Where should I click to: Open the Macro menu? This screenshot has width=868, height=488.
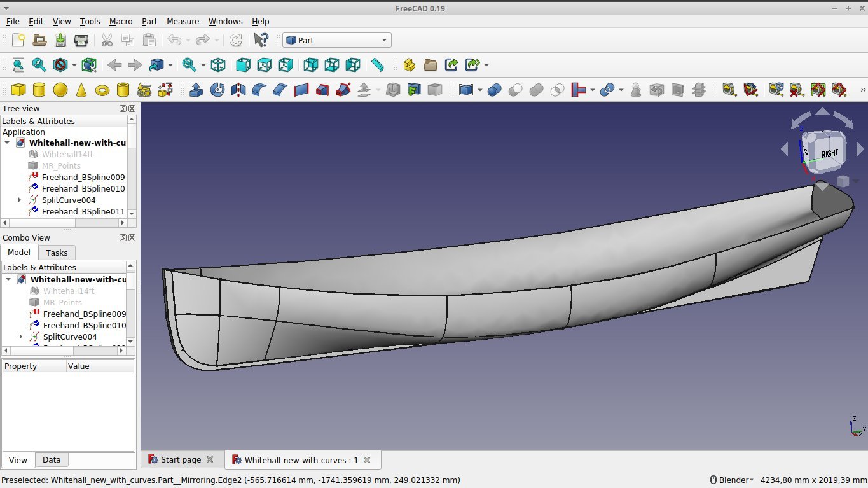click(121, 21)
